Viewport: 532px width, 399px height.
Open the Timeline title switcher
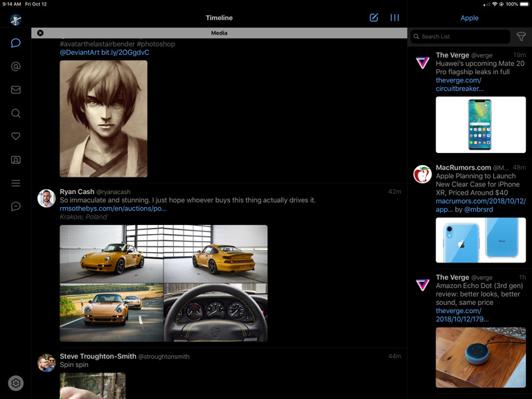(x=219, y=18)
